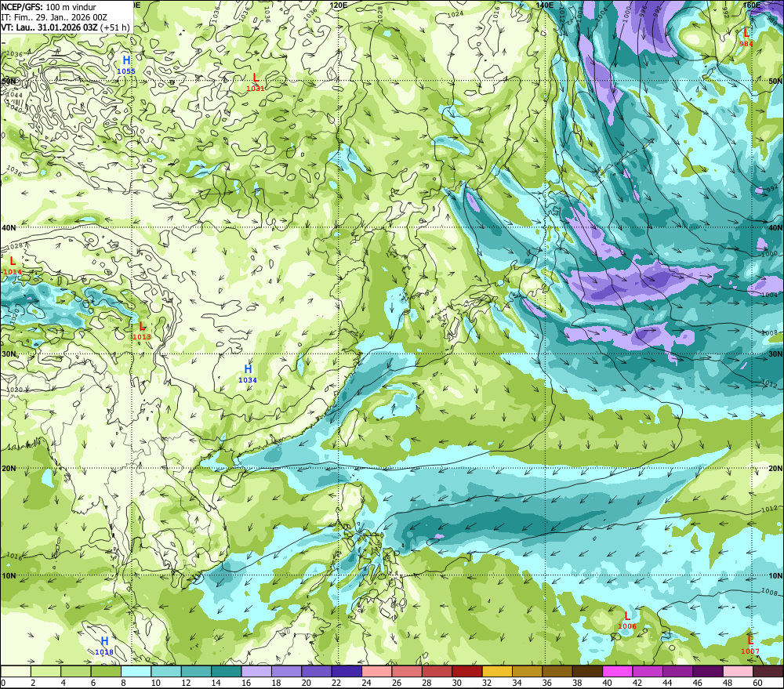The width and height of the screenshot is (784, 689).
Task: Click the red L marker labeled 1031
Action: tap(256, 78)
